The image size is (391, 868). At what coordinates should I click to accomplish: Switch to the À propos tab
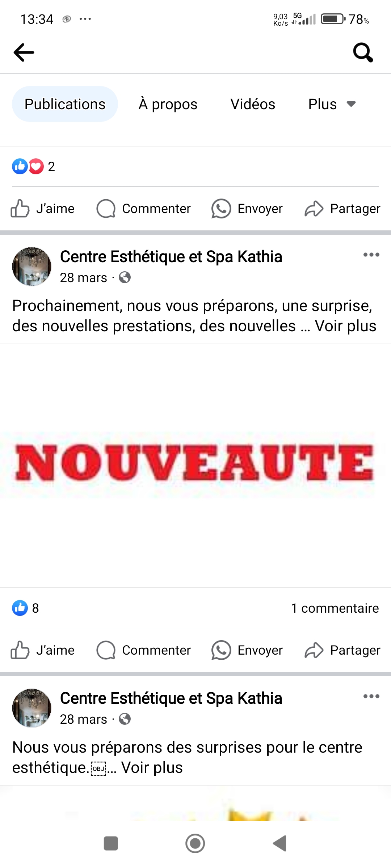click(168, 104)
